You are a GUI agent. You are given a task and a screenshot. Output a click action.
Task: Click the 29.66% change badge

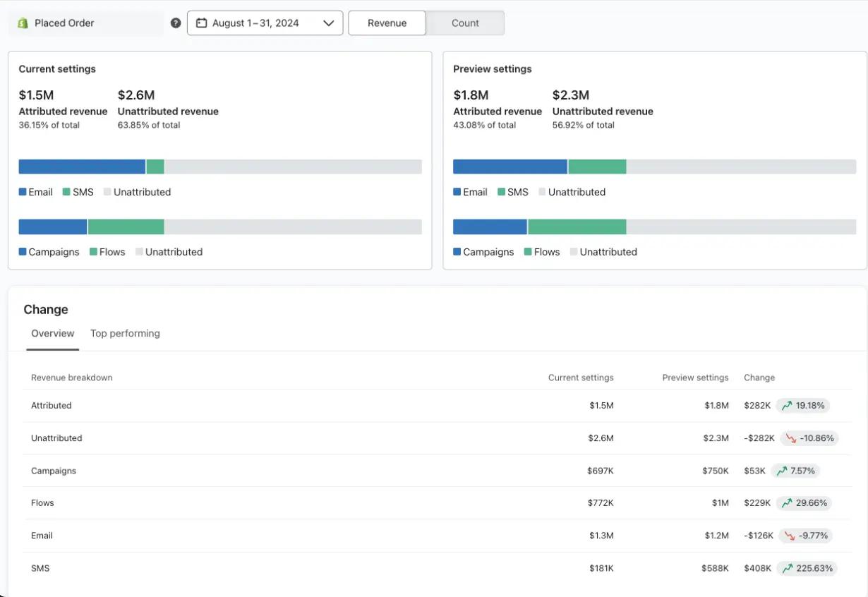point(804,503)
